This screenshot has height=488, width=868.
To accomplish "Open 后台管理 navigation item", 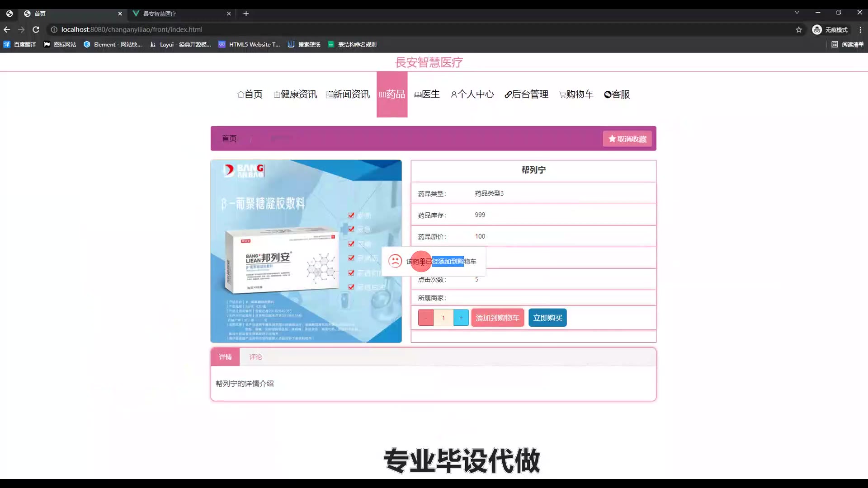I will 526,94.
